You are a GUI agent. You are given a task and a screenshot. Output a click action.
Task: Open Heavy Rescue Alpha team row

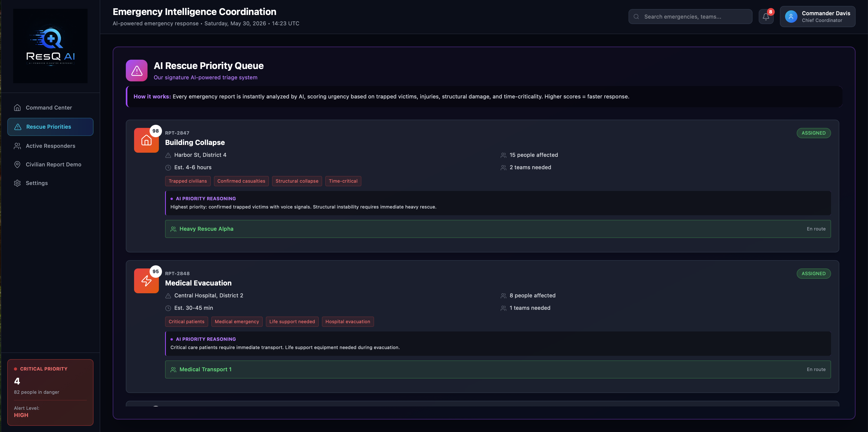point(498,229)
